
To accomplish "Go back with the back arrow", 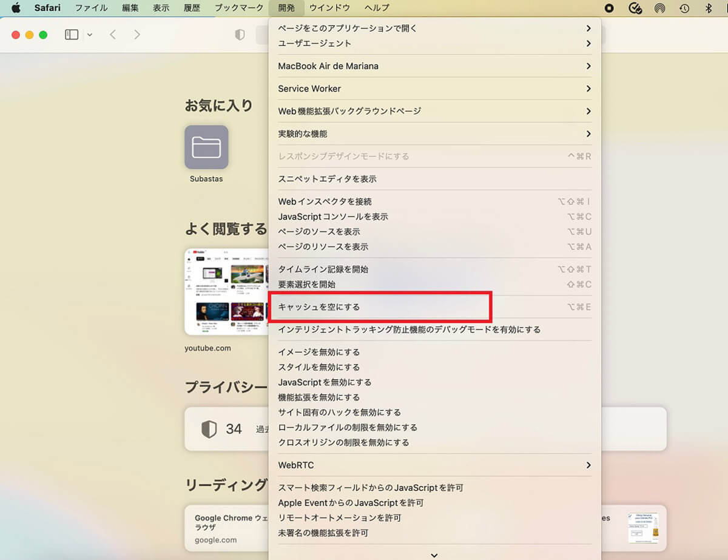I will (113, 35).
